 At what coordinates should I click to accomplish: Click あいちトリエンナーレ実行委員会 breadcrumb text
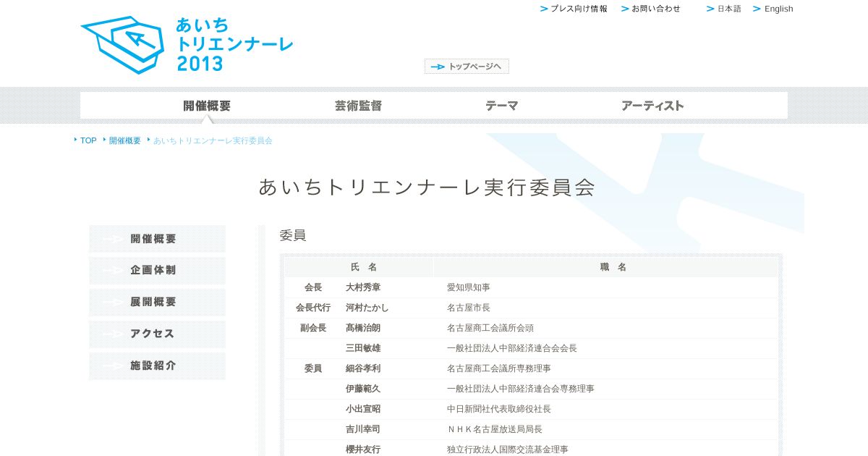click(x=213, y=140)
